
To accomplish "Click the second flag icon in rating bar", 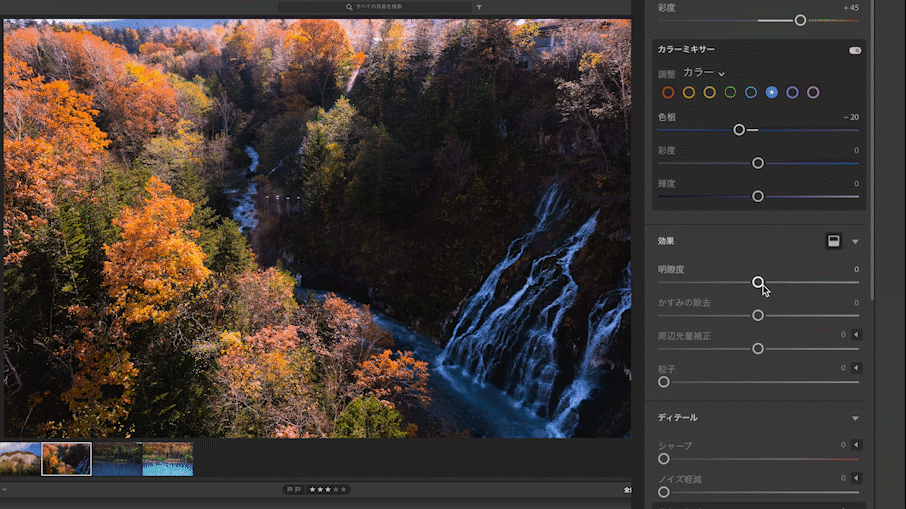I will [298, 489].
